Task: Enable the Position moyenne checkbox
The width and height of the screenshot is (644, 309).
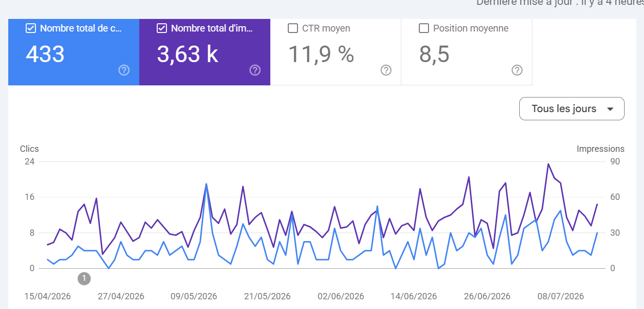Action: tap(424, 28)
